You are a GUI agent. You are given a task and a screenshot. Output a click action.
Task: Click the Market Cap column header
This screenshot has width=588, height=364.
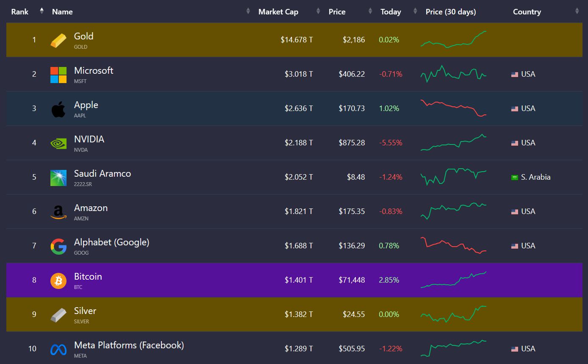pyautogui.click(x=278, y=12)
